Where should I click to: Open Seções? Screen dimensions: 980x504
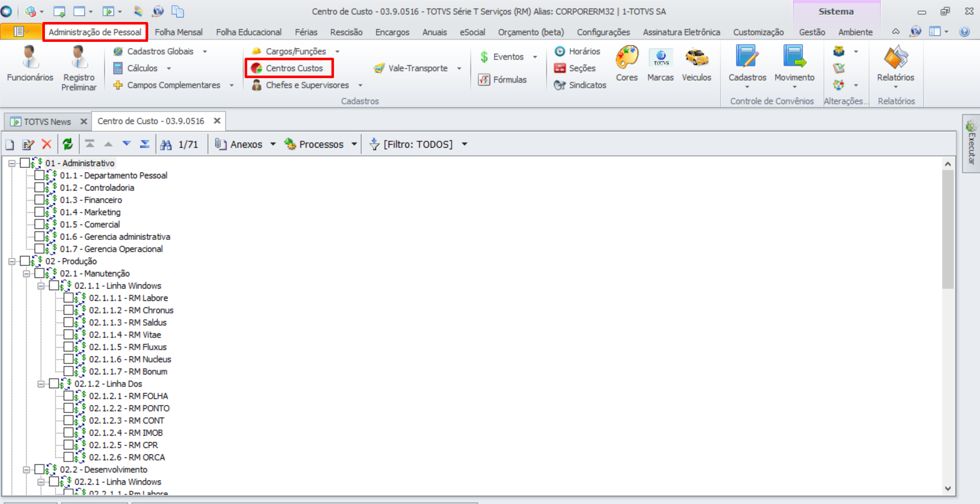point(575,68)
